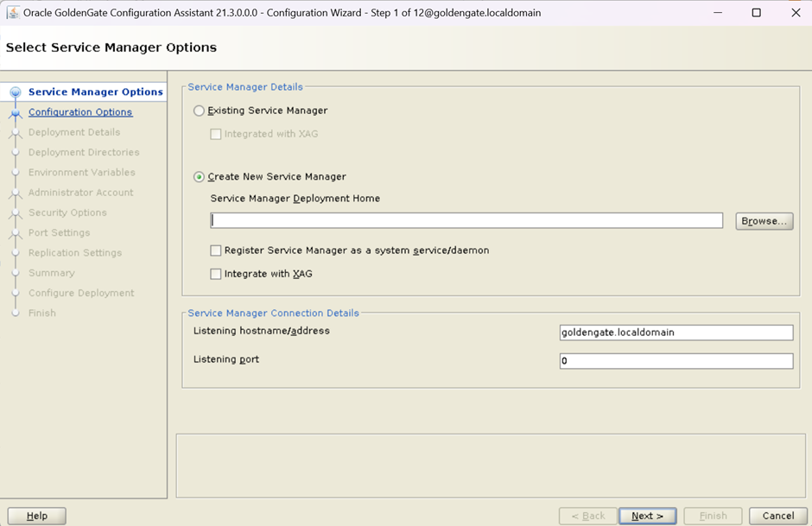This screenshot has width=812, height=526.
Task: Maximize the Configuration Wizard window
Action: tap(756, 13)
